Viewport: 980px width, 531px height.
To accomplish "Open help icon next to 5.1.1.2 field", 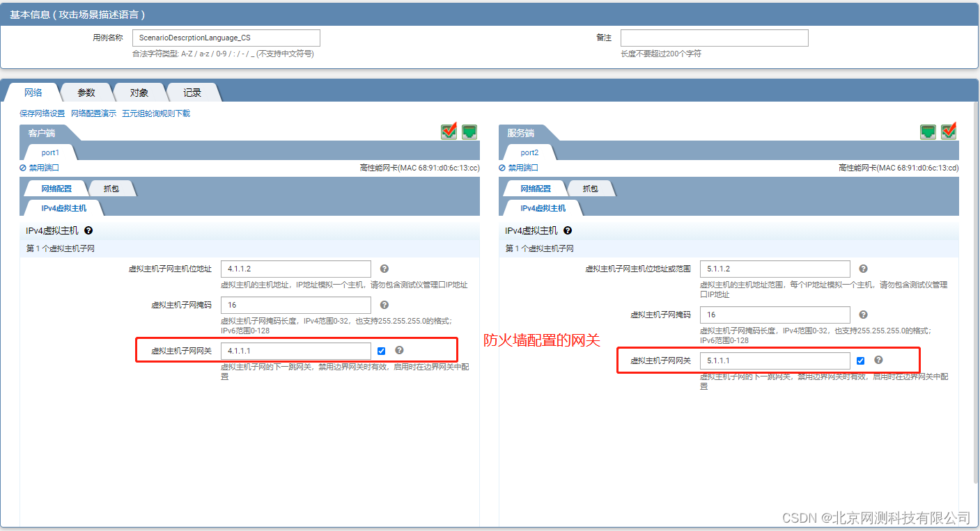I will (x=864, y=269).
